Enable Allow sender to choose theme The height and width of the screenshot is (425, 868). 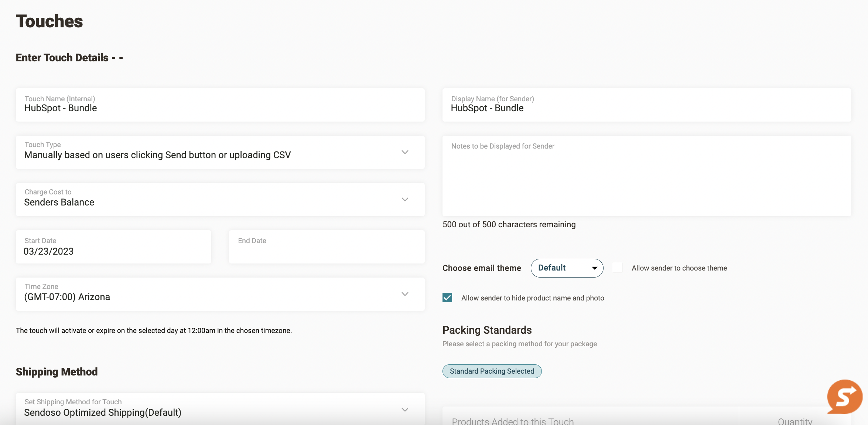pos(617,268)
